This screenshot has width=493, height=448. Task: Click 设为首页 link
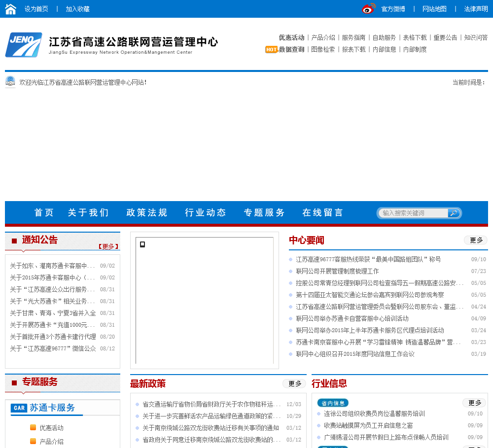[36, 9]
